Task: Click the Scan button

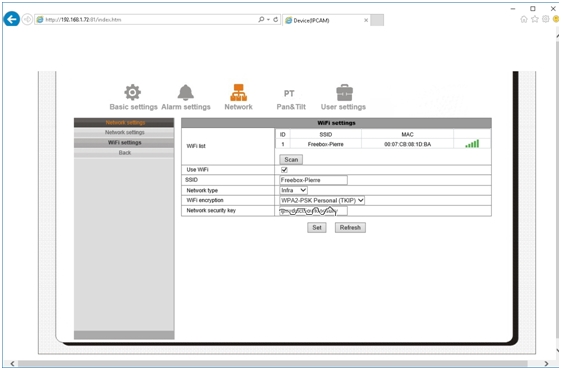Action: tap(291, 160)
